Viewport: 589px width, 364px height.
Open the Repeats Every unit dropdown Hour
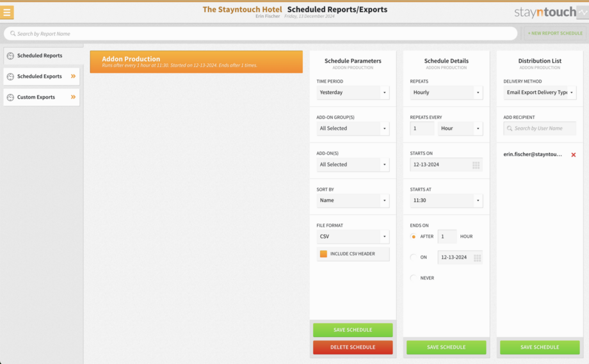[460, 129]
